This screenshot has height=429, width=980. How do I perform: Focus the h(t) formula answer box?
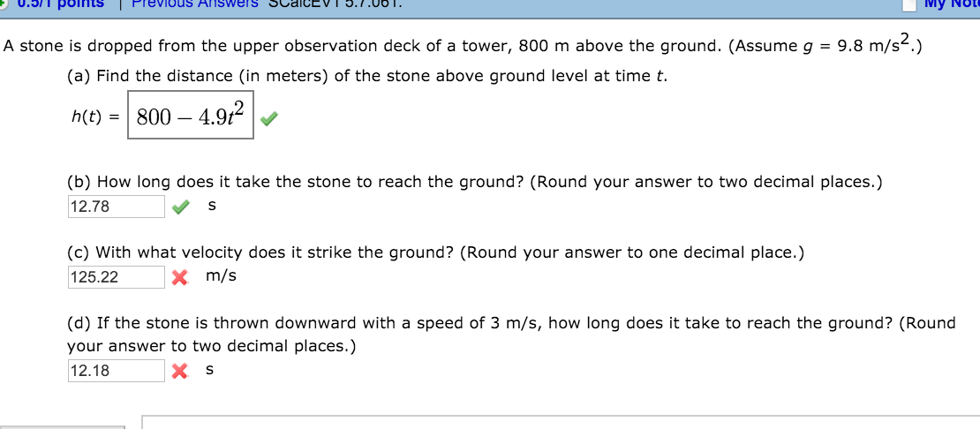click(x=190, y=117)
